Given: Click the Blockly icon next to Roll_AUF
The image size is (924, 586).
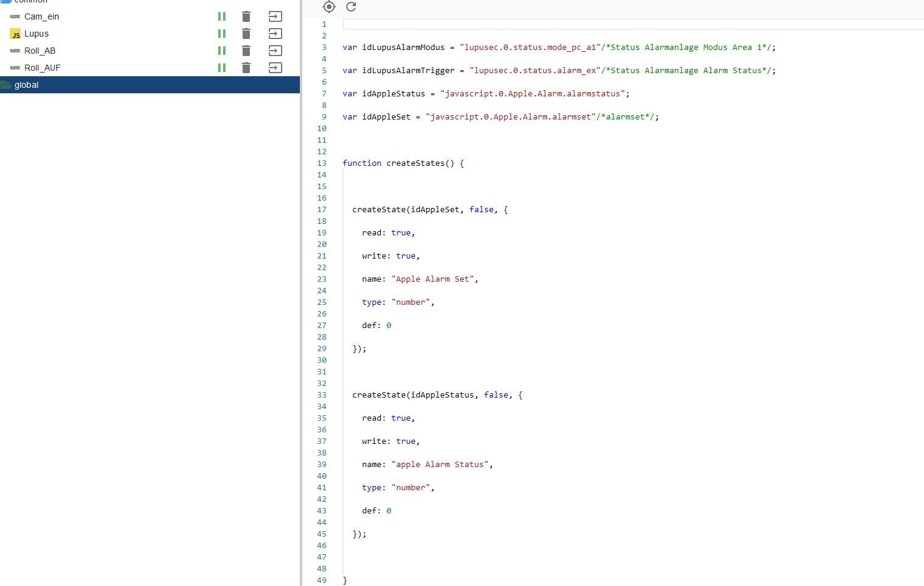Looking at the screenshot, I should (15, 68).
